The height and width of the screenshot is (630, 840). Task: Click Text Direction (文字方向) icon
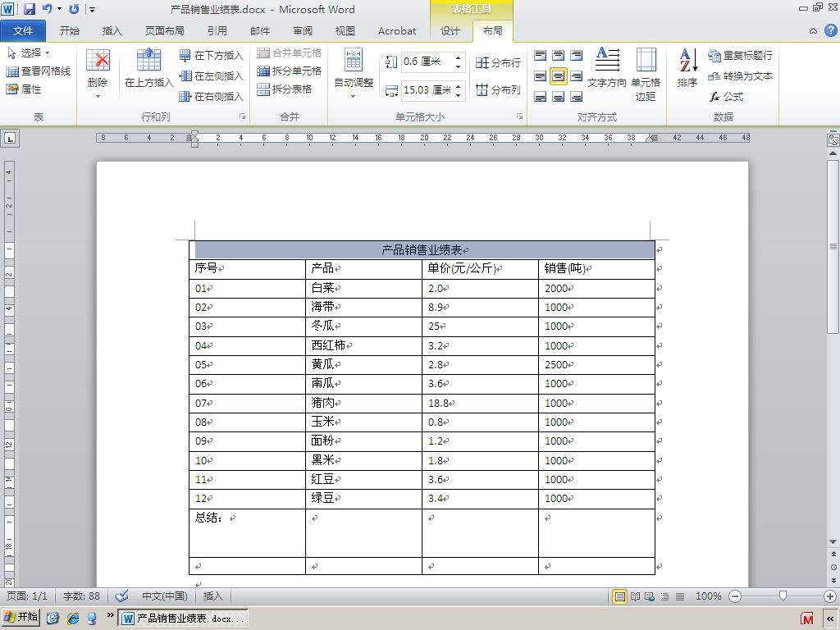[607, 67]
